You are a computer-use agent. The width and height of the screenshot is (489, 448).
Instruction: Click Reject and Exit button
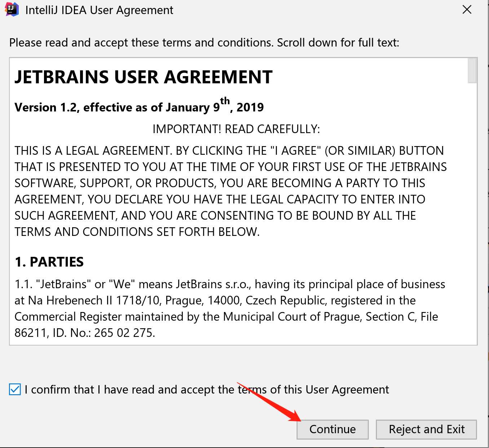[x=426, y=429]
